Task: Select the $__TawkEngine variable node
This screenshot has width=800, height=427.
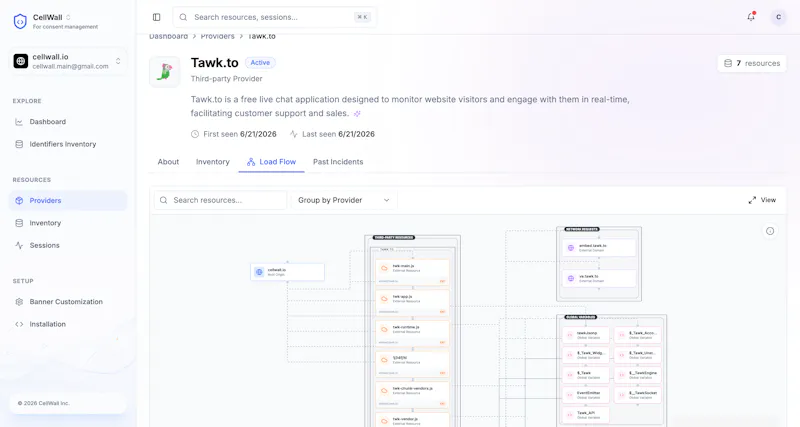Action: pyautogui.click(x=638, y=375)
